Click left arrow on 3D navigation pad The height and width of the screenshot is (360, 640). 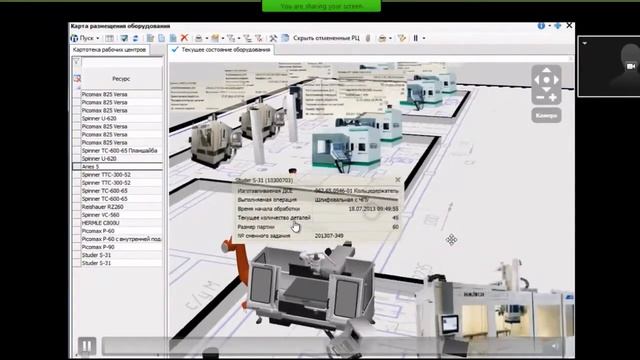click(x=537, y=80)
